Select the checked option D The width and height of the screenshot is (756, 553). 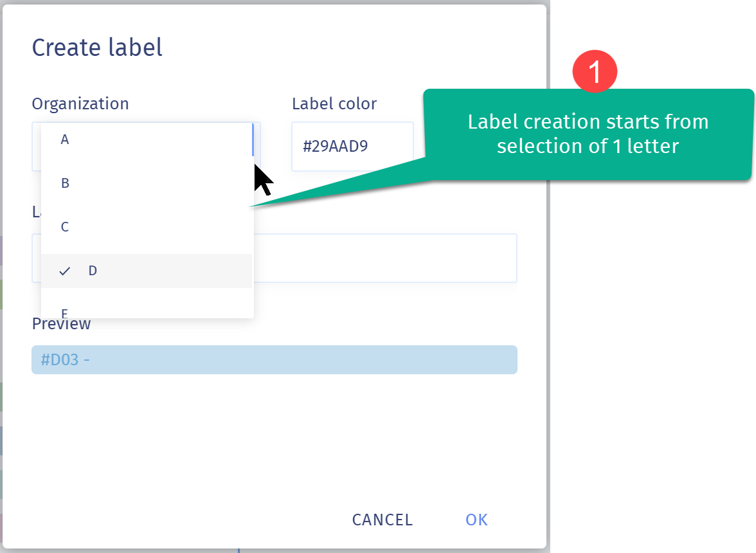click(147, 271)
